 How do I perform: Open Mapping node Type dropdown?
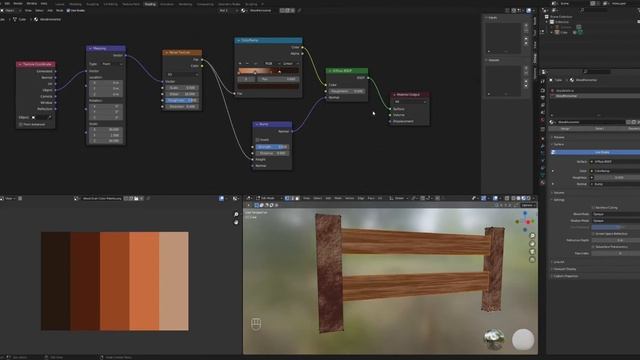(112, 64)
